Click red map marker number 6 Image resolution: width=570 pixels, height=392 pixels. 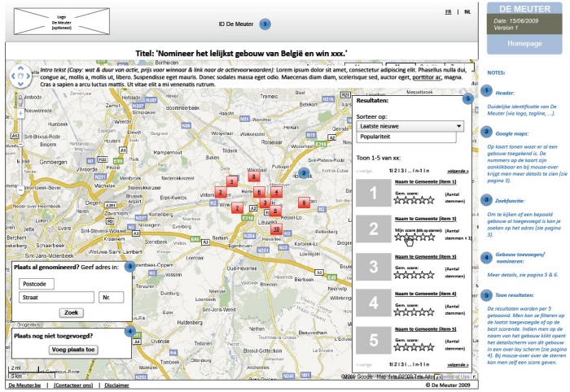[259, 192]
